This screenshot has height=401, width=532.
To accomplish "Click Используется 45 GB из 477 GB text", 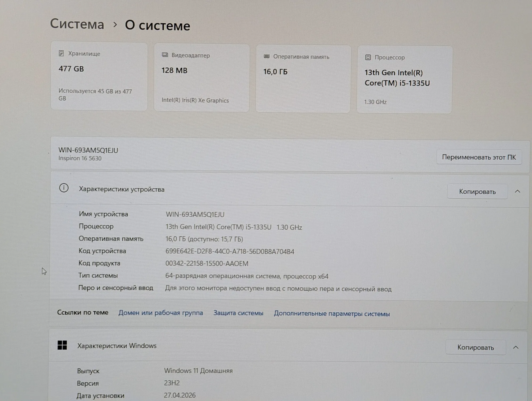I will 95,95.
